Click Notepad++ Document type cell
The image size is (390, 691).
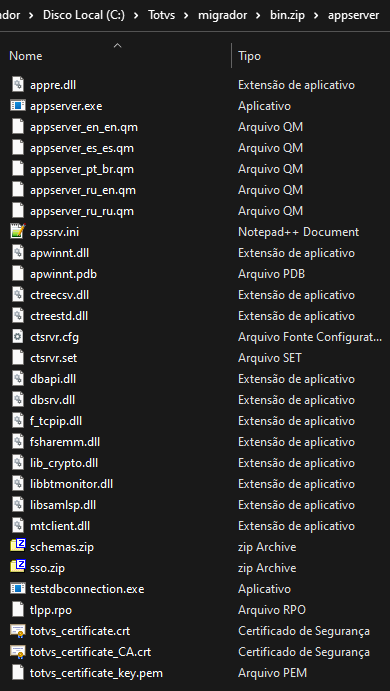298,232
